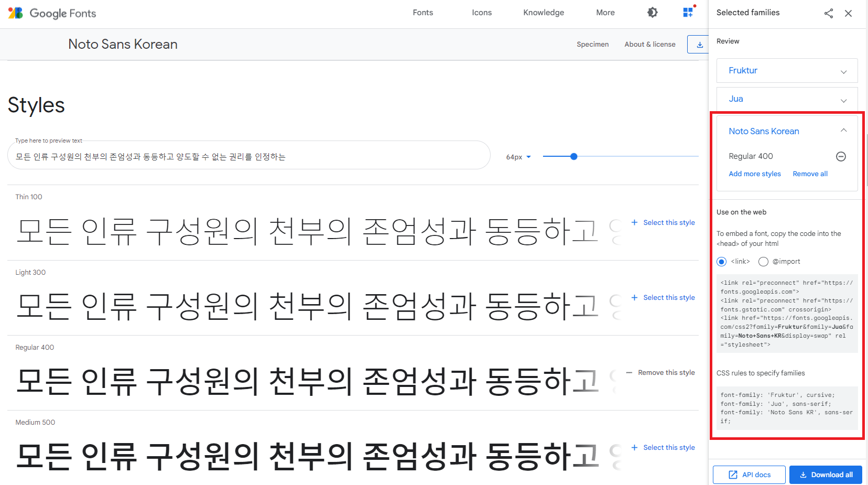
Task: Toggle the dark theme icon
Action: tap(653, 13)
